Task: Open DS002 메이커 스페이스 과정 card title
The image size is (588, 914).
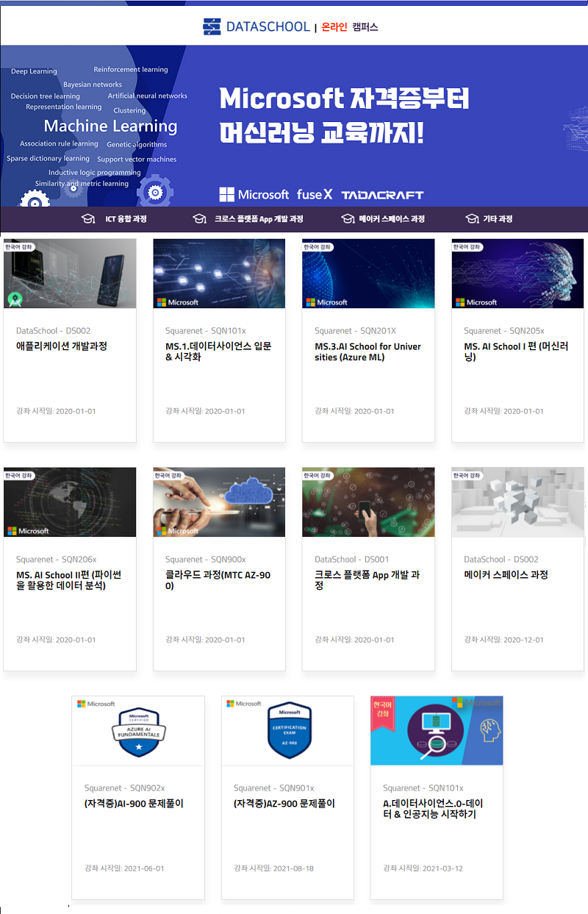Action: pyautogui.click(x=506, y=575)
